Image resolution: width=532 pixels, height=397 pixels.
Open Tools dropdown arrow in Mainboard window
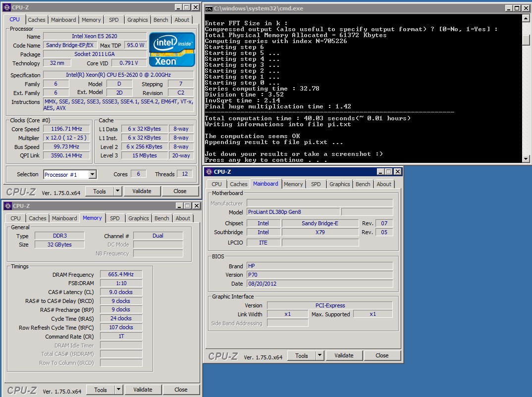[x=319, y=355]
